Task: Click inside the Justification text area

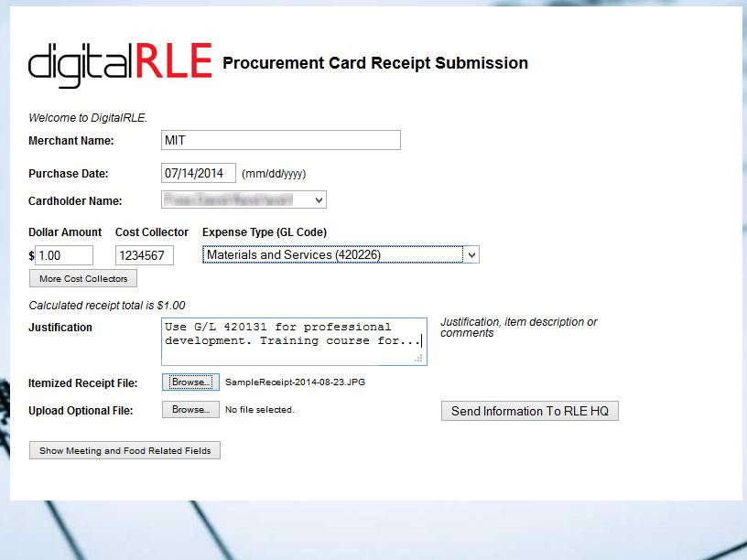Action: point(293,340)
